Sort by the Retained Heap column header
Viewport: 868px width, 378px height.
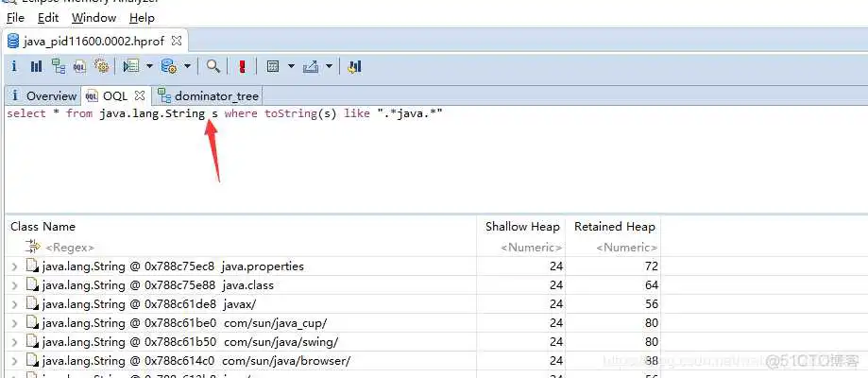pos(614,227)
